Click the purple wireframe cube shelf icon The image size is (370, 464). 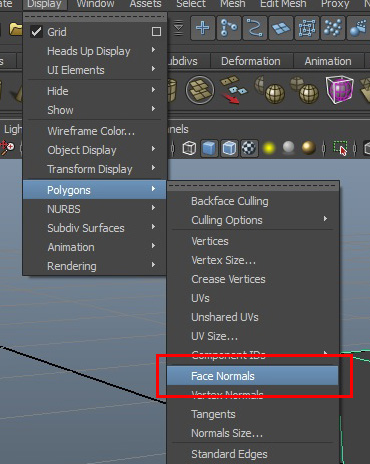339,90
